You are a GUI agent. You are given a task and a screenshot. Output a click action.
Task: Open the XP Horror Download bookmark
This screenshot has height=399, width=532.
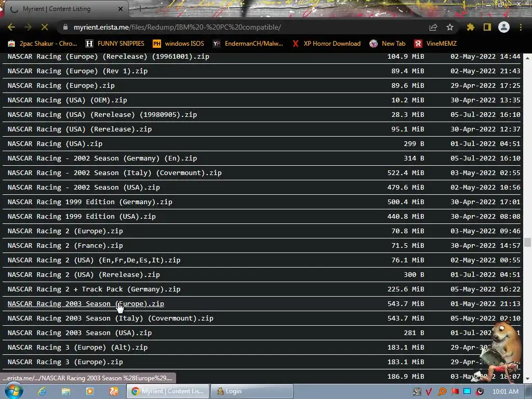pos(326,44)
